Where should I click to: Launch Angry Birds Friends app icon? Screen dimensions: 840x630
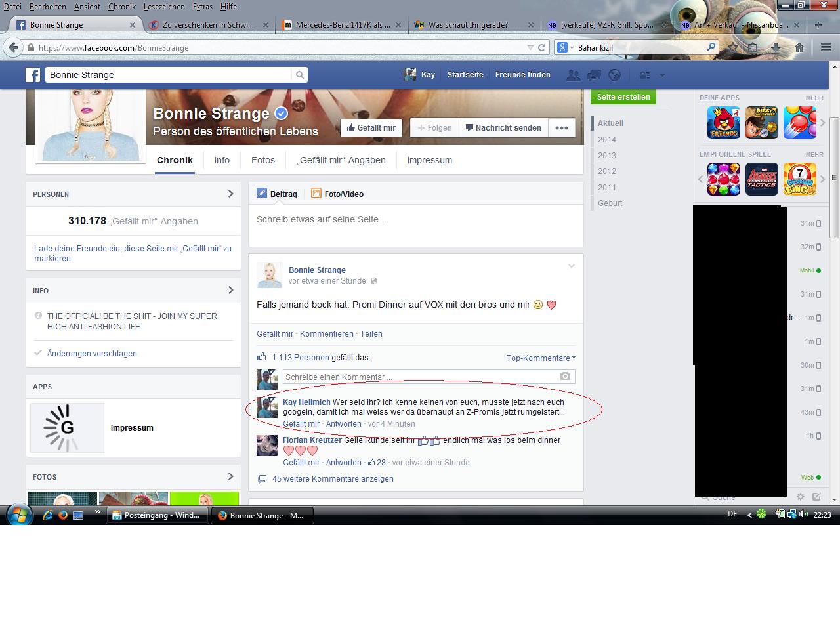(x=723, y=123)
